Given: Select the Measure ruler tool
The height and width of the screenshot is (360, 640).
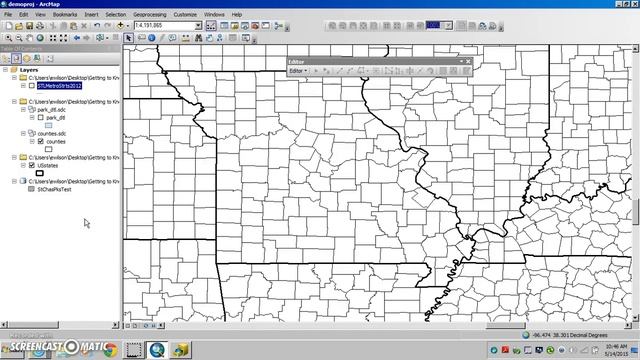Looking at the screenshot, I should pyautogui.click(x=186, y=38).
